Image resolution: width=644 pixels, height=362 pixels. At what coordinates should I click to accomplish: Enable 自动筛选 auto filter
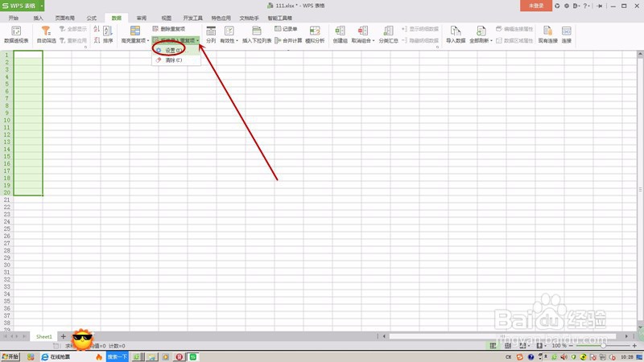[x=46, y=35]
